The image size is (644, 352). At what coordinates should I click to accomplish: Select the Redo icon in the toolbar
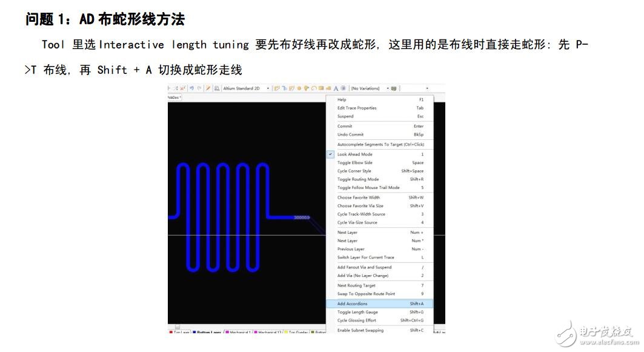[199, 88]
